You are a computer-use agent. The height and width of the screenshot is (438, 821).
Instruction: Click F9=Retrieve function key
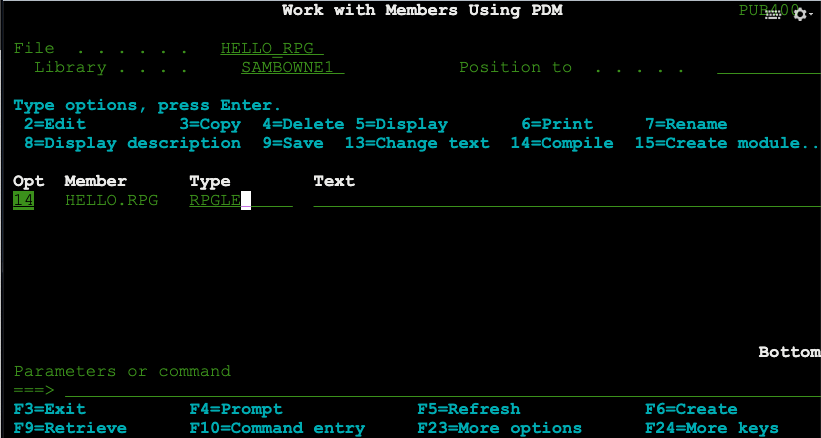pyautogui.click(x=70, y=428)
